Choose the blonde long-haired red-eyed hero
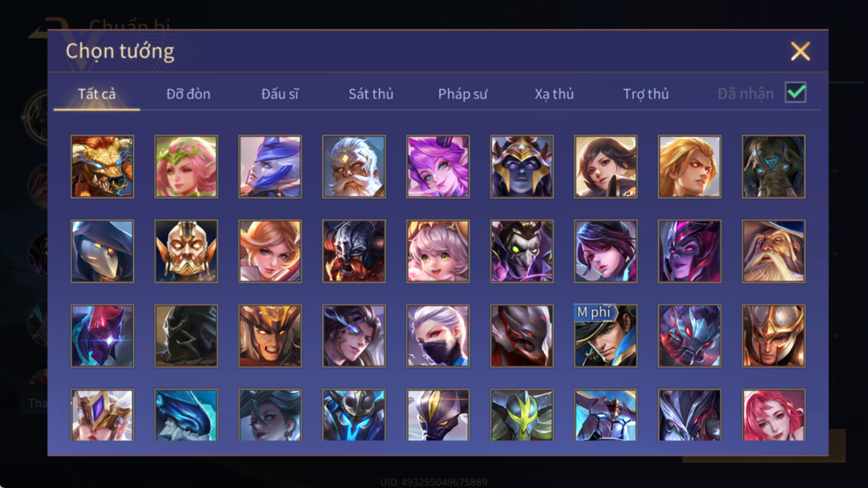The height and width of the screenshot is (488, 868). tap(690, 167)
